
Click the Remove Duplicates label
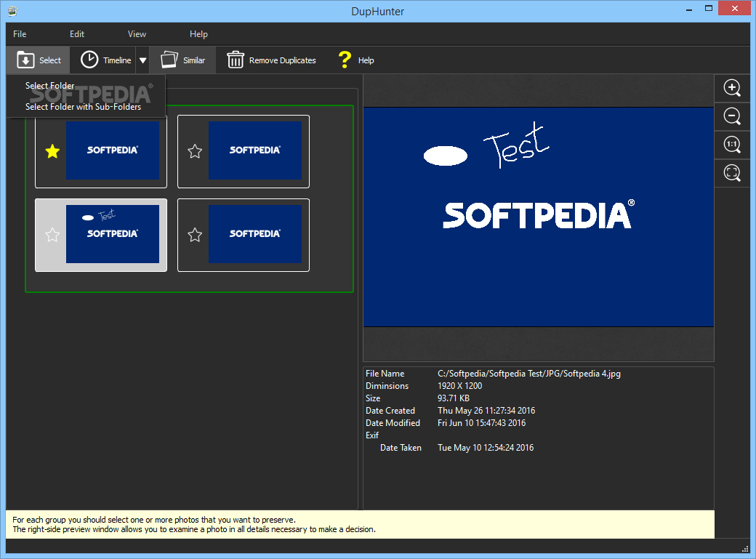coord(283,60)
